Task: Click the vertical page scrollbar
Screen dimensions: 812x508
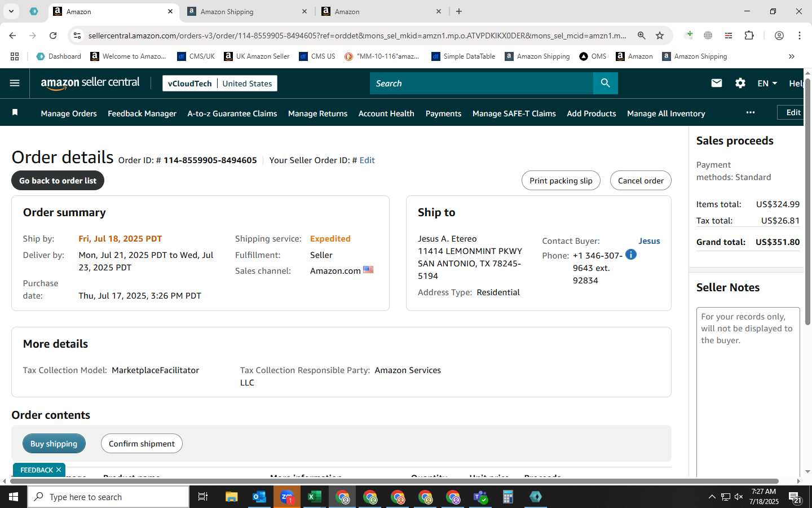Action: (x=807, y=202)
